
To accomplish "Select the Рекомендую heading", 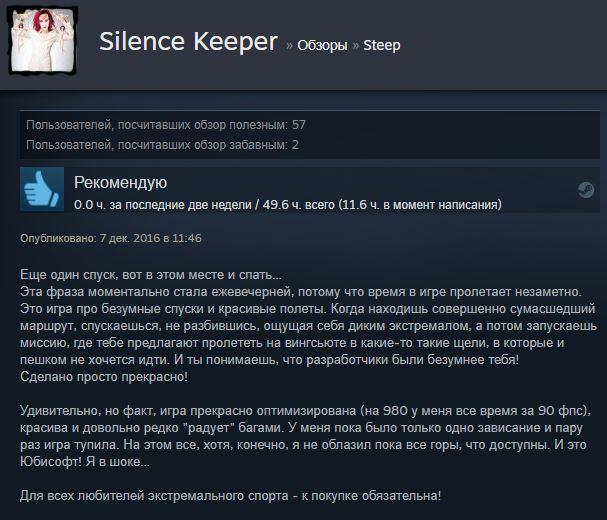I will pyautogui.click(x=120, y=182).
